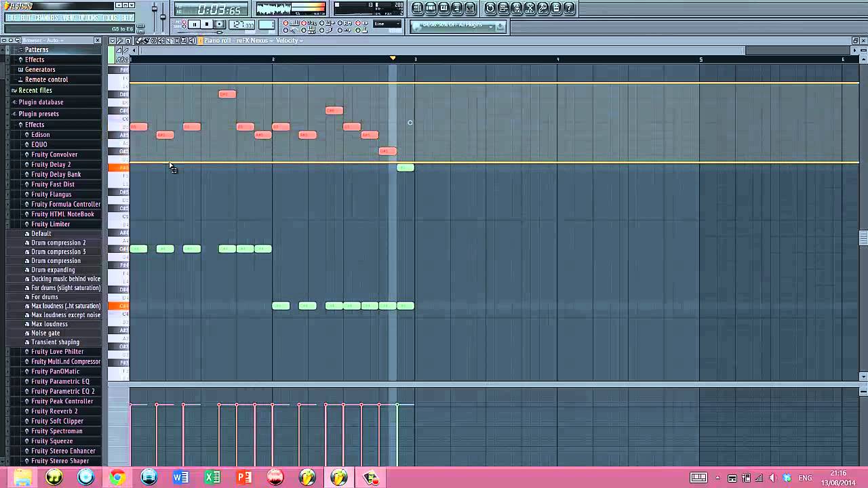The width and height of the screenshot is (868, 488).
Task: Collapse the Fruity Limiter presets
Action: point(50,224)
